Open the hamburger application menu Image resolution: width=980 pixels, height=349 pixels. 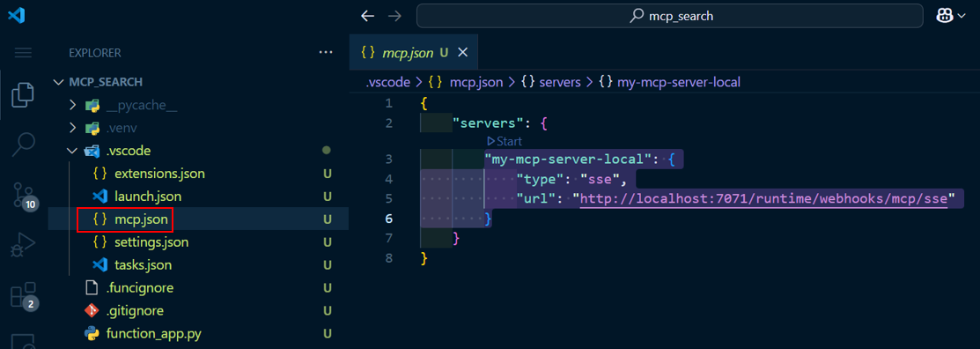click(x=23, y=53)
